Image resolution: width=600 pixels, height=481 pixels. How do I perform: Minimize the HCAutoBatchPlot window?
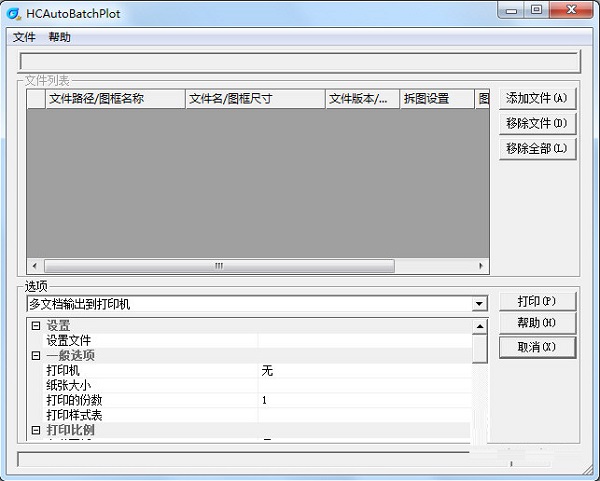[x=511, y=10]
